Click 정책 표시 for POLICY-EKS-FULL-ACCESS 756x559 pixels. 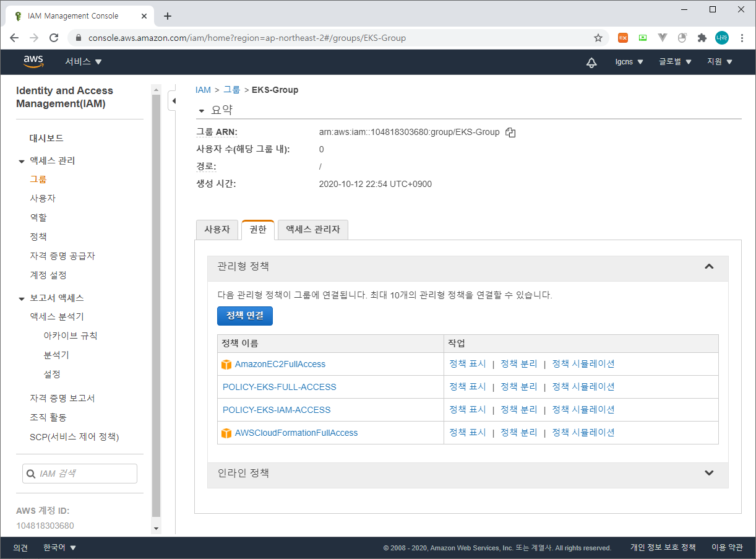(468, 387)
